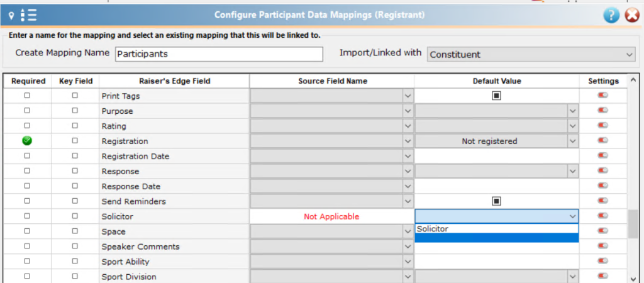Toggle Settings switch for Sport Division row
Viewport: 644px width, 283px height.
tap(603, 275)
